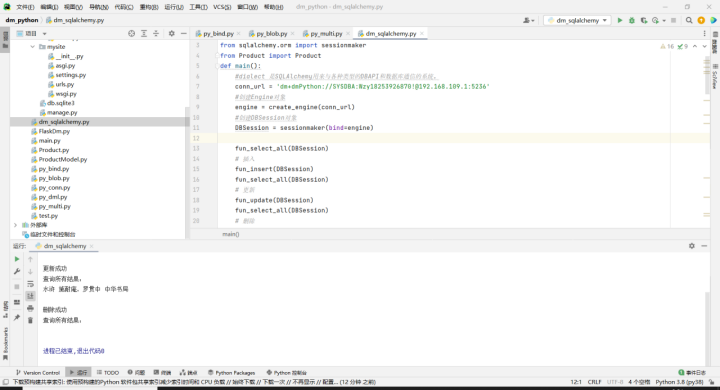The height and width of the screenshot is (390, 720).
Task: Hide Run panel with minus icon
Action: (x=704, y=246)
